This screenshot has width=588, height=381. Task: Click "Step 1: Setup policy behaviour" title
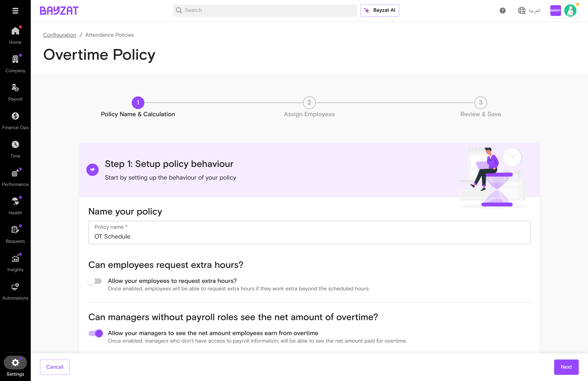[x=169, y=164]
